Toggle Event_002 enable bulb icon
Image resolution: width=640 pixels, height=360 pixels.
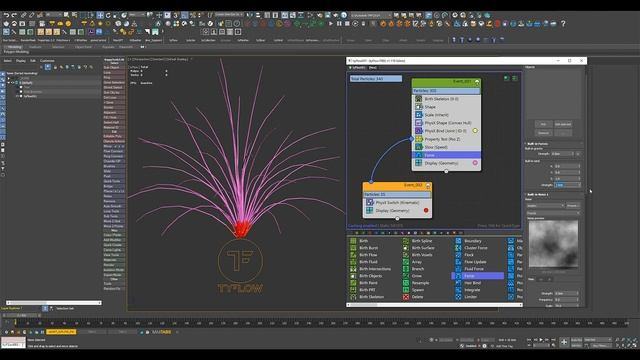(x=428, y=186)
